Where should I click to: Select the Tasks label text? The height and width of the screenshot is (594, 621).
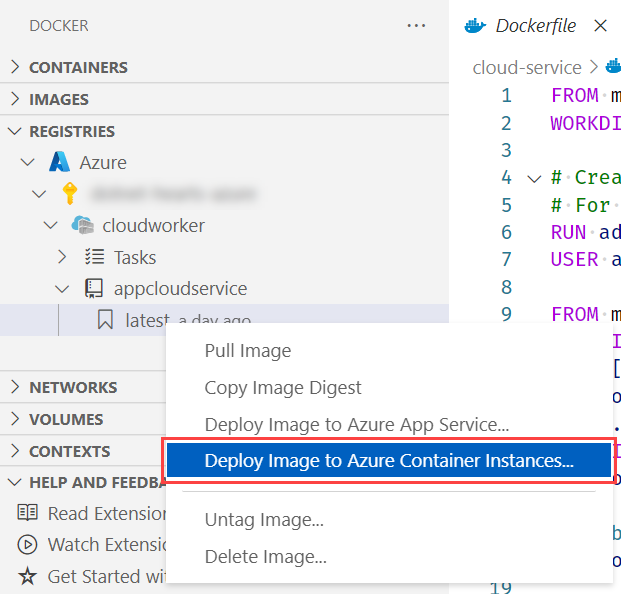[135, 257]
